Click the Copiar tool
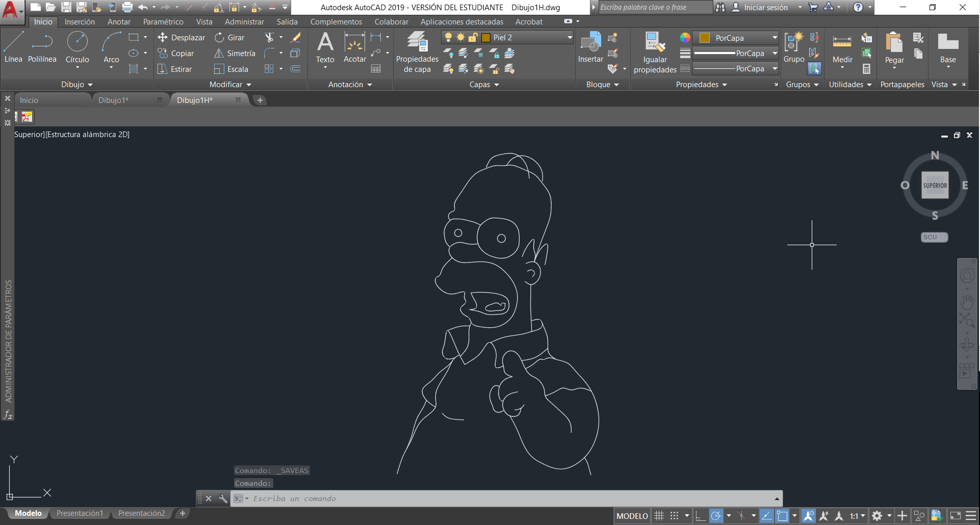The image size is (980, 525). point(176,53)
